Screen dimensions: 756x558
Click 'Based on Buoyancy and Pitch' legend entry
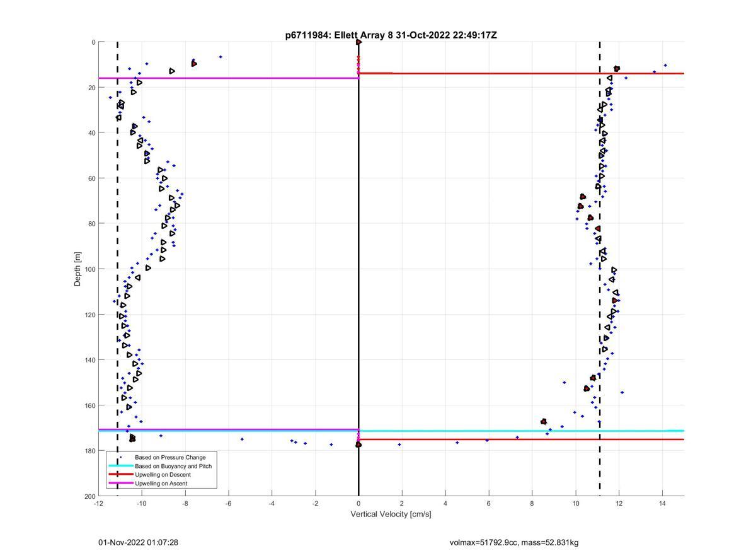pyautogui.click(x=173, y=466)
